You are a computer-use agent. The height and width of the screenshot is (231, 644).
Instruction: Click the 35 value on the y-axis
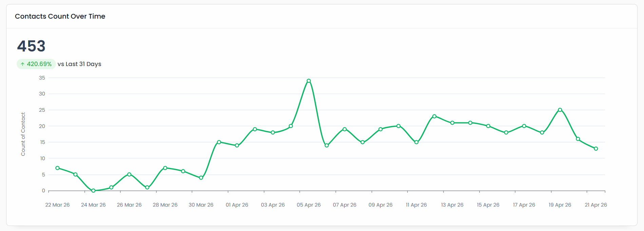click(x=42, y=78)
